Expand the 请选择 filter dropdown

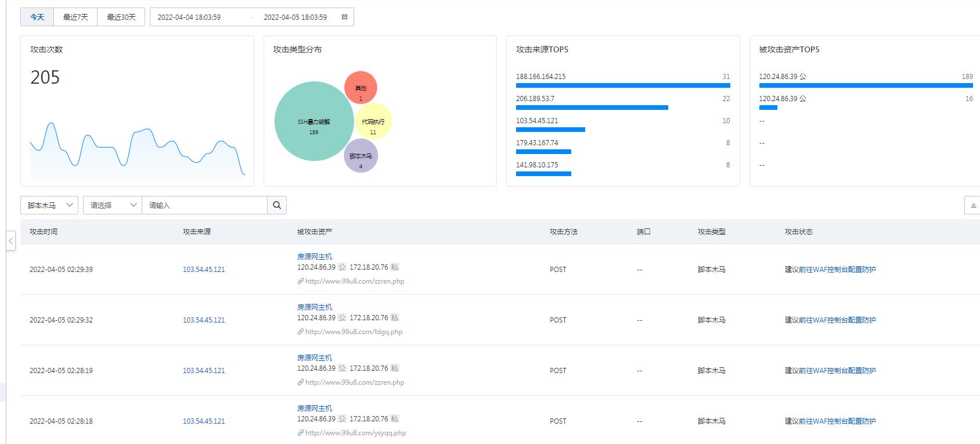point(113,205)
